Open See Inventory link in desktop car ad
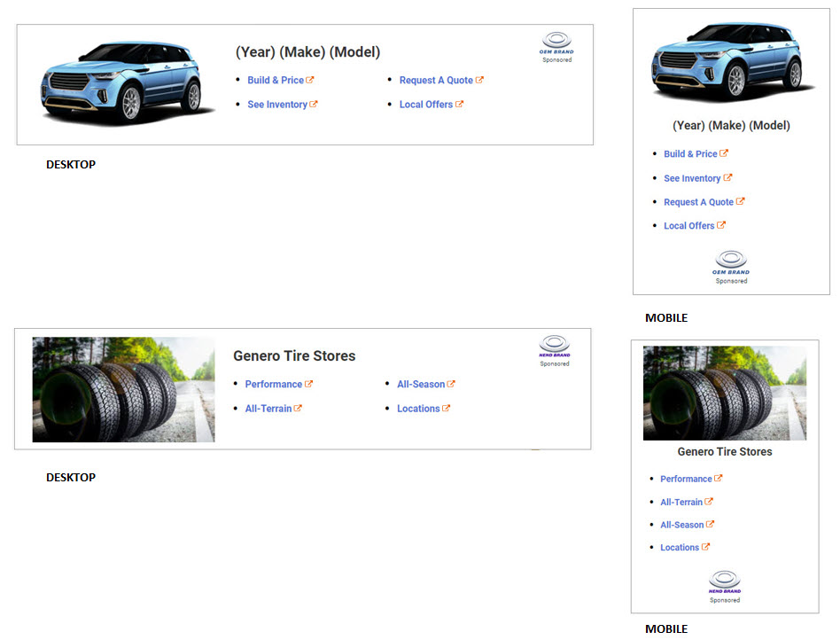The width and height of the screenshot is (840, 640). tap(277, 105)
